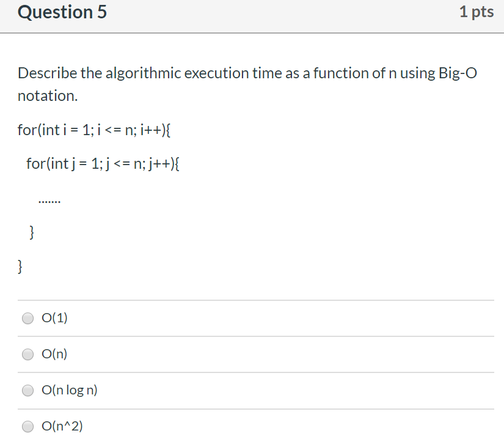This screenshot has width=504, height=436.
Task: Click the O(n^2) answer label
Action: point(61,426)
